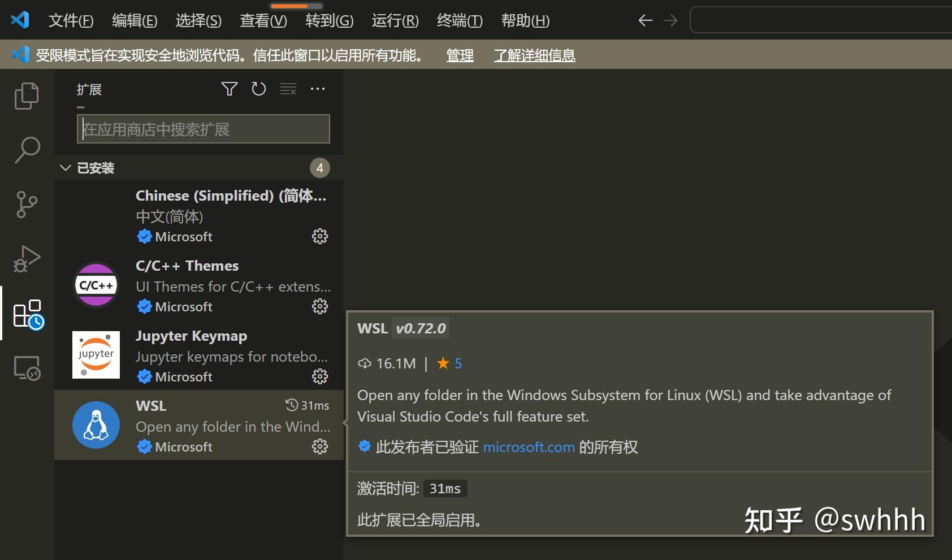The image size is (952, 560).
Task: Open the 帮助(H) menu
Action: pos(525,21)
